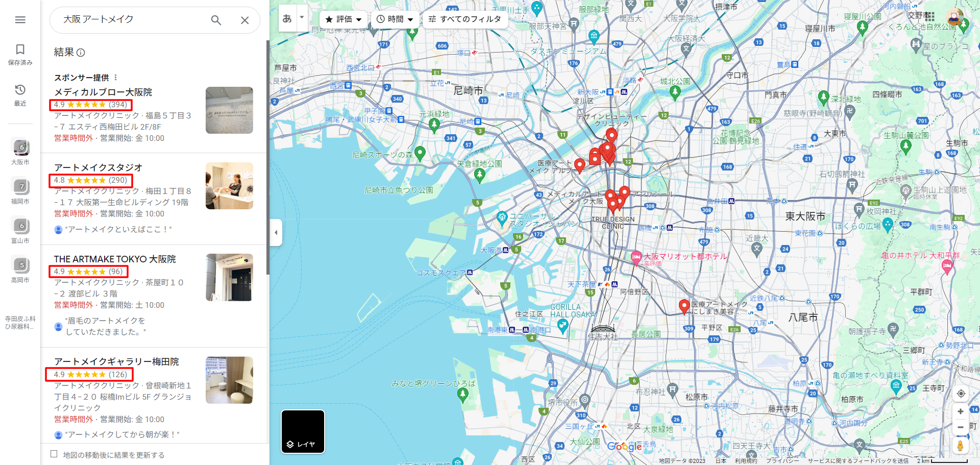980x465 pixels.
Task: Expand the input method dropdown arrow
Action: point(302,18)
